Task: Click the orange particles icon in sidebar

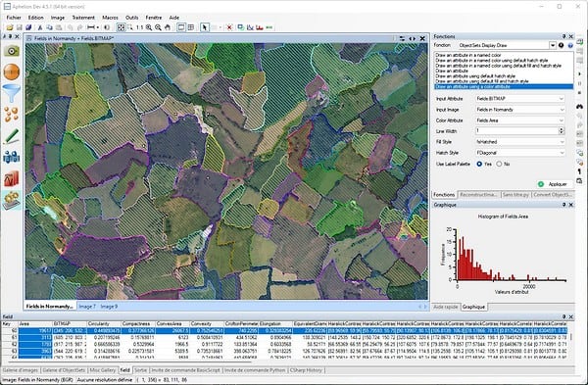Action: point(12,114)
